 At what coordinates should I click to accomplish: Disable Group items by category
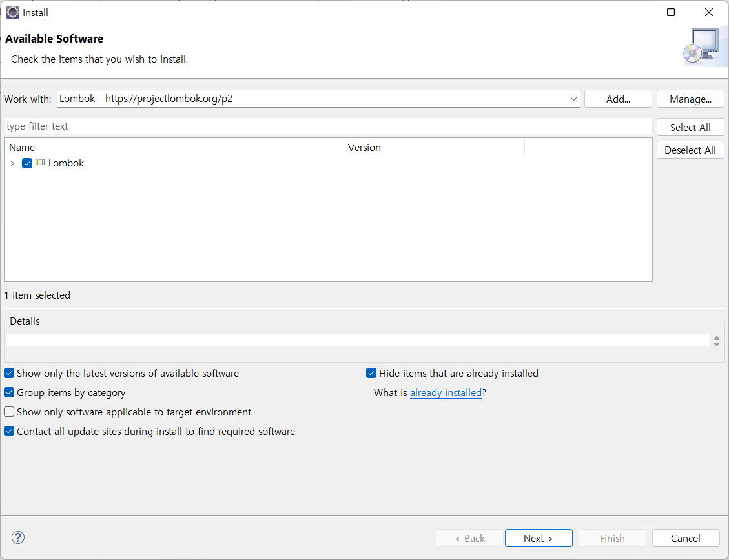[x=9, y=393]
